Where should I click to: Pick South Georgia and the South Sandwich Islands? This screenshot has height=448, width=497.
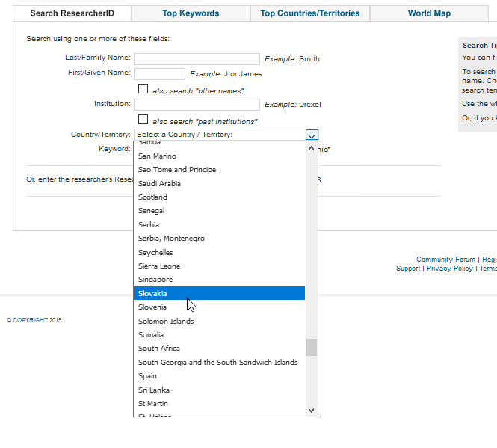219,363
